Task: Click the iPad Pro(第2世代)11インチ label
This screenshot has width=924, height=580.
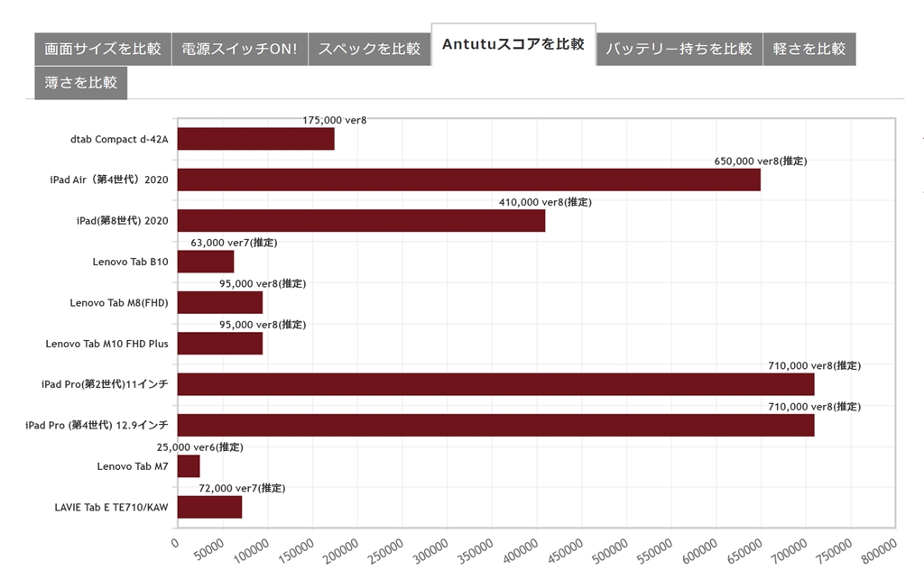Action: click(x=105, y=384)
